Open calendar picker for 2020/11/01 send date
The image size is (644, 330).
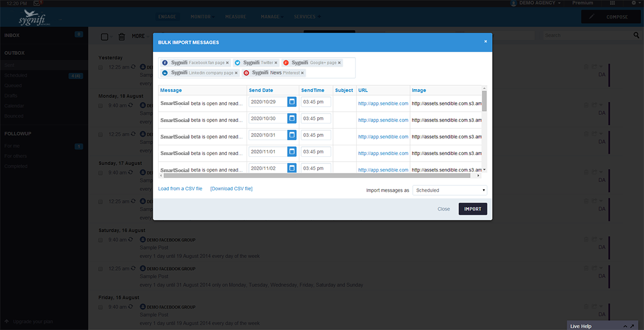292,151
